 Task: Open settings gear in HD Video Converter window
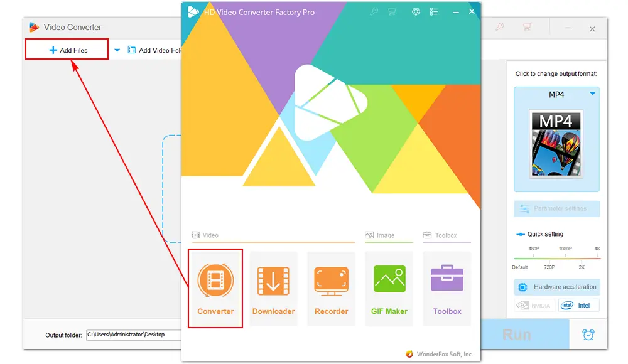click(x=416, y=12)
